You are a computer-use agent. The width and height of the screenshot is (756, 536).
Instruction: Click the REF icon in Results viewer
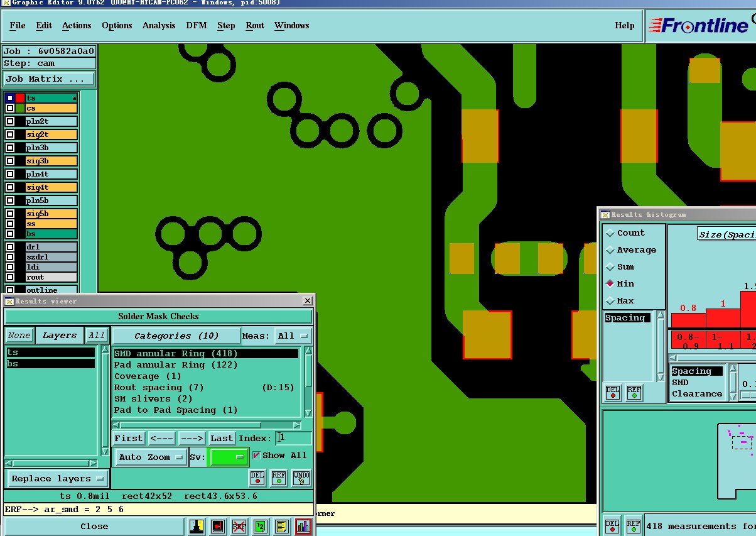pyautogui.click(x=279, y=478)
